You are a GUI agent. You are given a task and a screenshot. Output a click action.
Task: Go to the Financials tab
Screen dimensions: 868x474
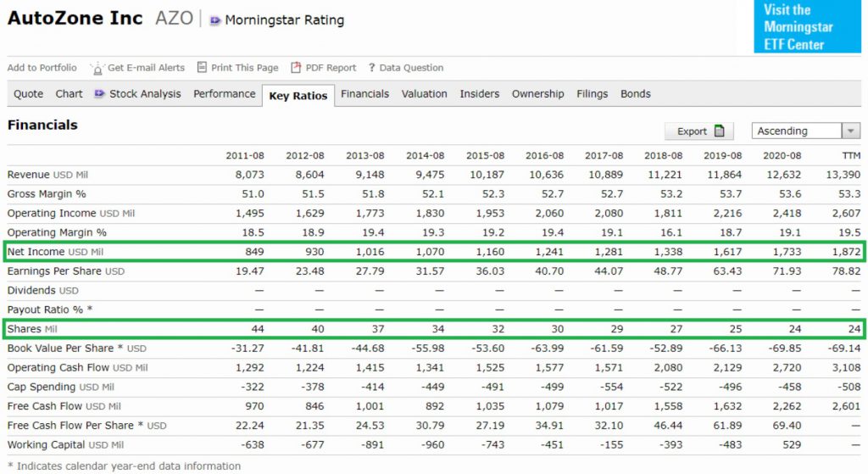click(364, 93)
